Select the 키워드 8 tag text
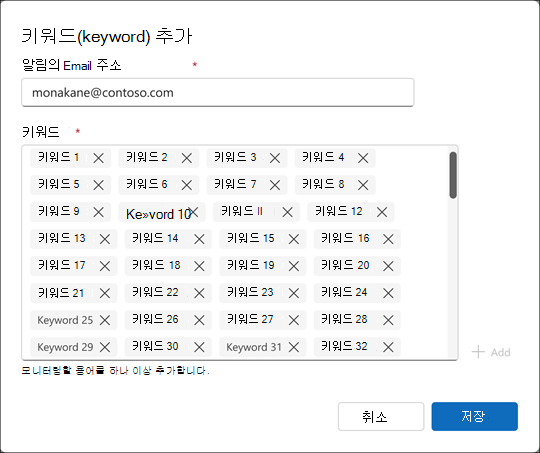The width and height of the screenshot is (540, 453). point(323,184)
